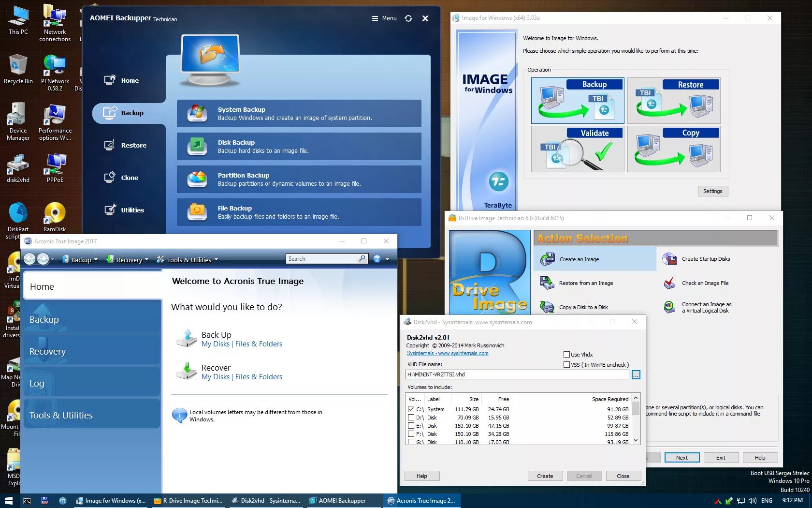Open AOMEI System Backup option
The width and height of the screenshot is (812, 508).
[299, 113]
